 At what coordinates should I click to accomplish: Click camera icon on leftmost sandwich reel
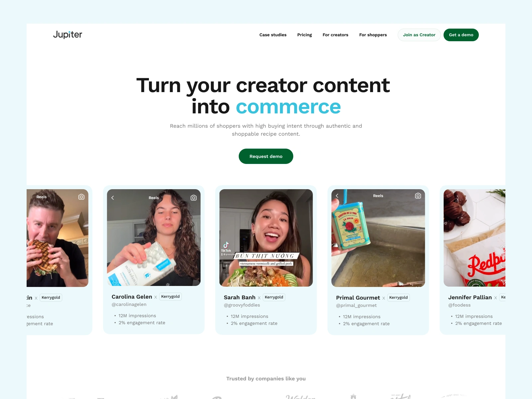(81, 197)
